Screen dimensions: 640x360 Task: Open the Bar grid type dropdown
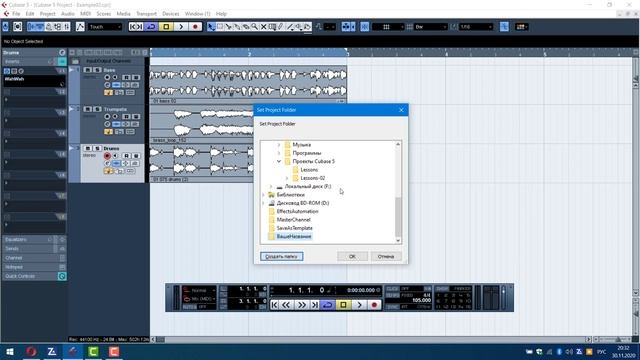pos(431,27)
